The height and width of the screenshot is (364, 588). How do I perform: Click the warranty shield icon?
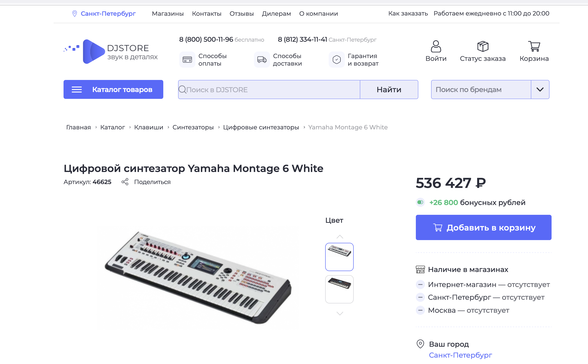337,60
